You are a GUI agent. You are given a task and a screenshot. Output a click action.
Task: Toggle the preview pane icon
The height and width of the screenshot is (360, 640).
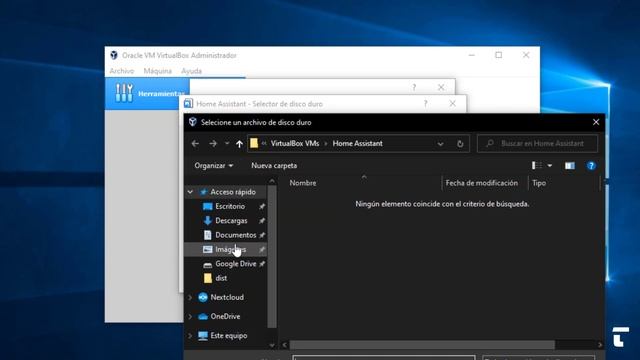click(570, 166)
